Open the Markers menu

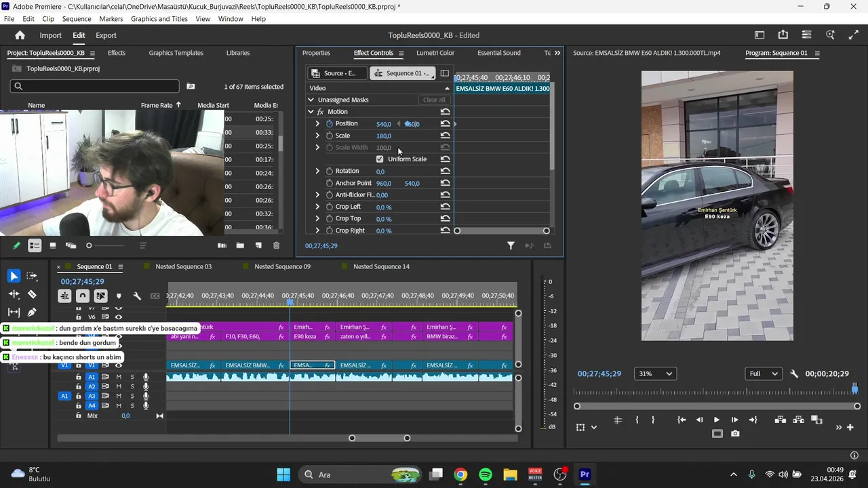tap(111, 19)
